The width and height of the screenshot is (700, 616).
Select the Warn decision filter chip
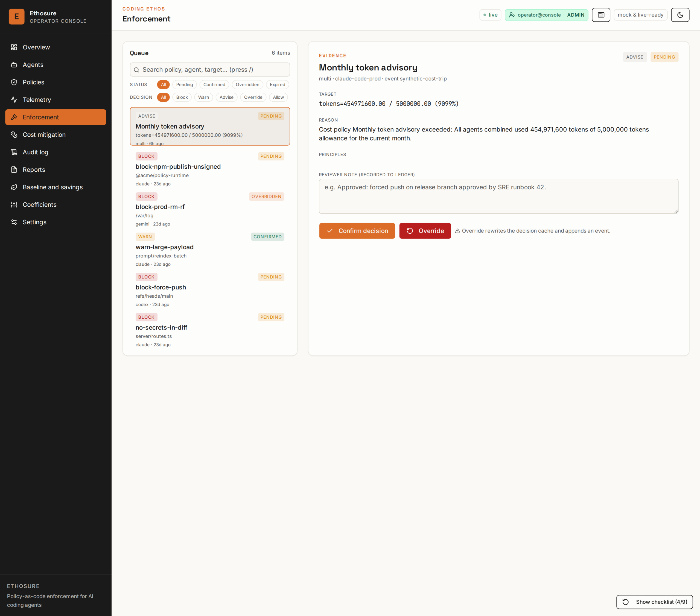[203, 97]
